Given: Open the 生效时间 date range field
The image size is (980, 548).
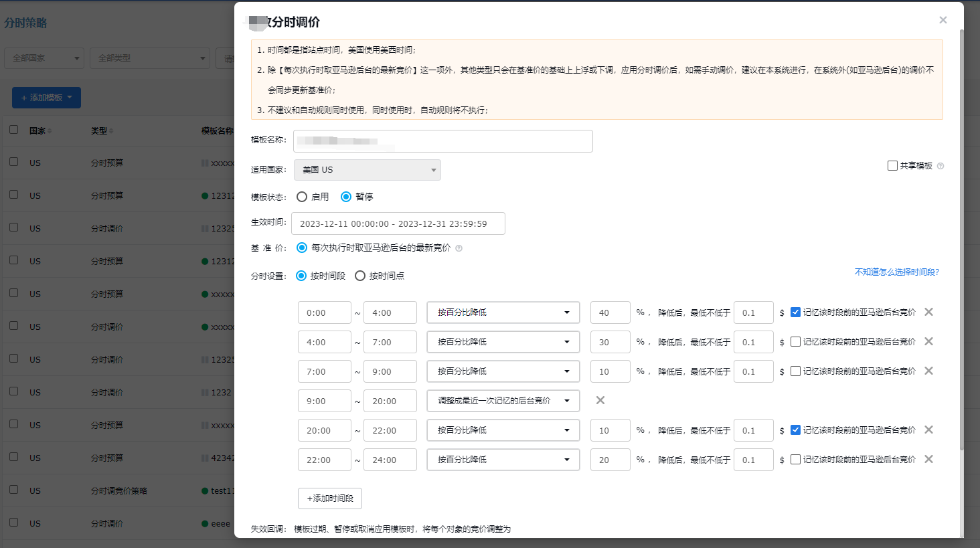Looking at the screenshot, I should [x=398, y=223].
